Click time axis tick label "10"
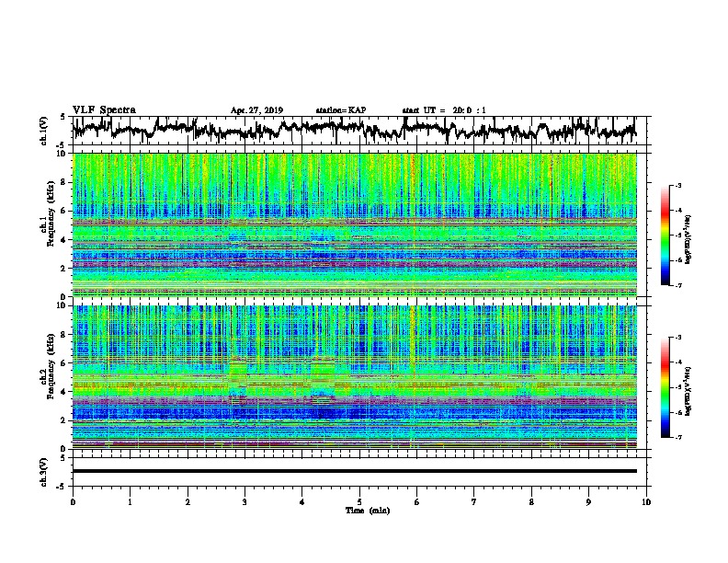728x563 pixels. (x=646, y=502)
